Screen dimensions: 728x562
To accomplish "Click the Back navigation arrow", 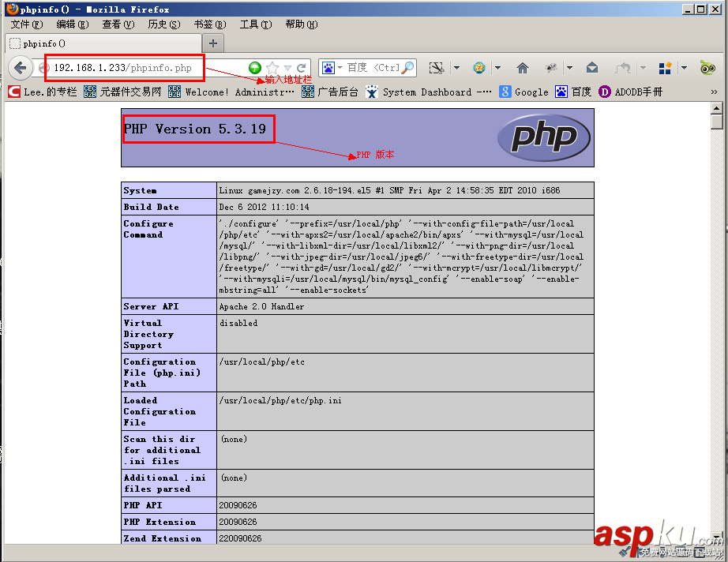I will pyautogui.click(x=21, y=68).
